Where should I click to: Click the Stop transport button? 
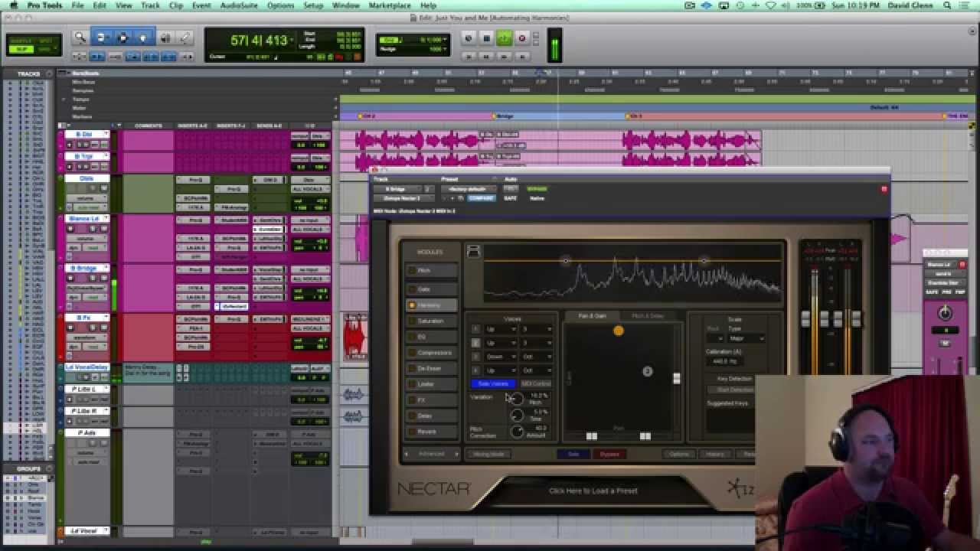(x=486, y=38)
